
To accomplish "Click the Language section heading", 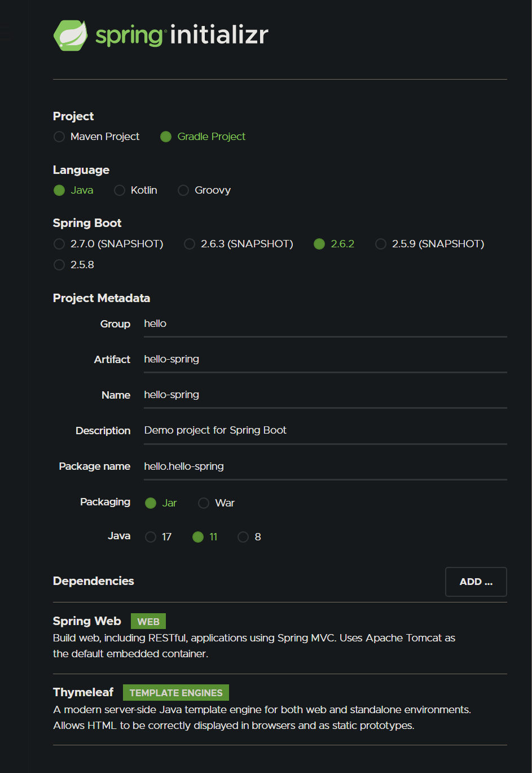I will [81, 170].
